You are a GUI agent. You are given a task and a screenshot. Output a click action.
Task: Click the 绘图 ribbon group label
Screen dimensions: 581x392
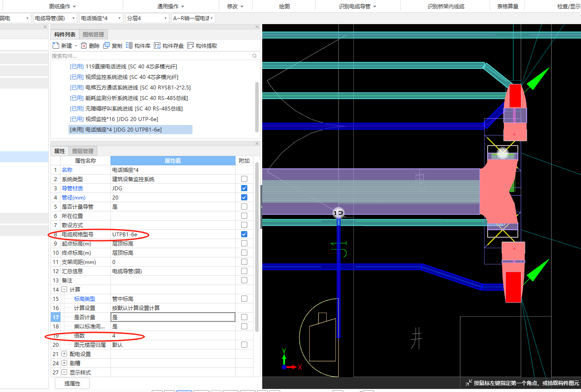[285, 7]
